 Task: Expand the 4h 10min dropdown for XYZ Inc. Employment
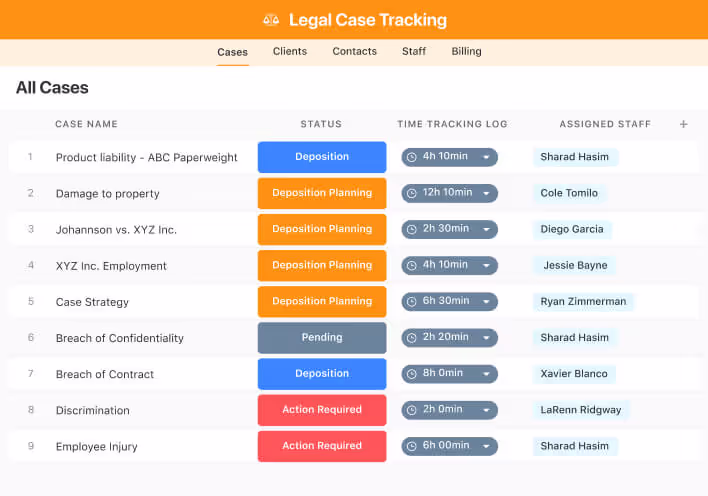pos(486,266)
